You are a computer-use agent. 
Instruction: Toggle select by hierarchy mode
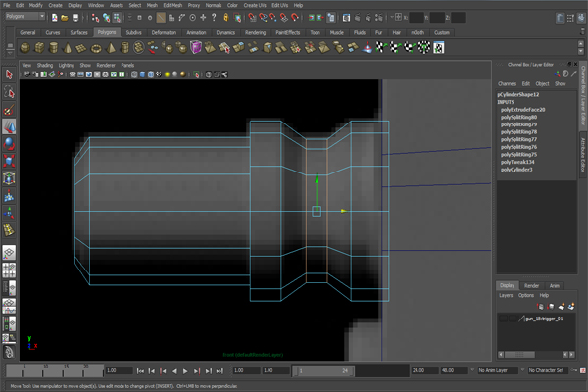(95, 18)
